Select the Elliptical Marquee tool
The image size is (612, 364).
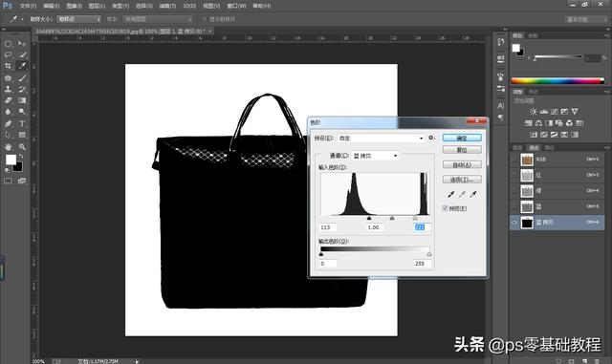8,44
